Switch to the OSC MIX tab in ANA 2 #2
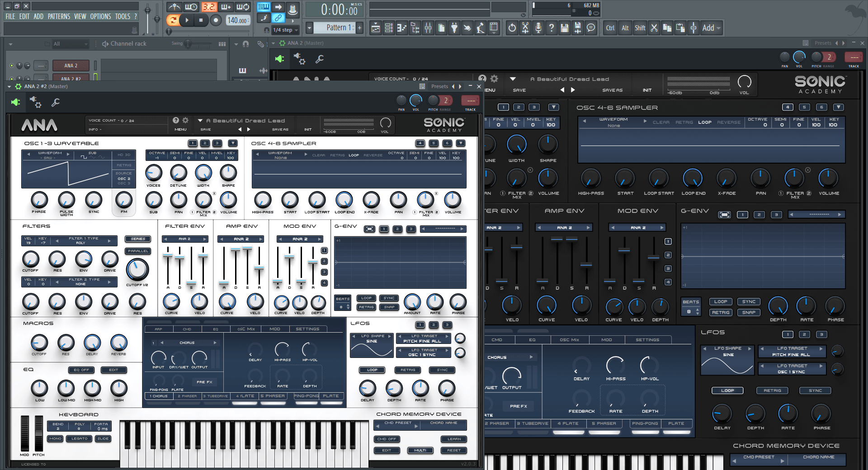 click(x=246, y=329)
